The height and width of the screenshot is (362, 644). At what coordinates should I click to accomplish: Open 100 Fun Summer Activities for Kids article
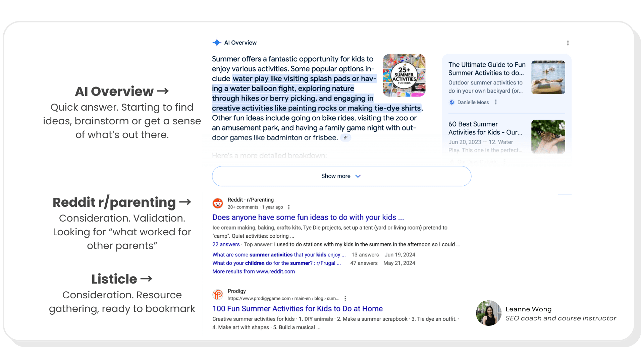click(x=297, y=309)
